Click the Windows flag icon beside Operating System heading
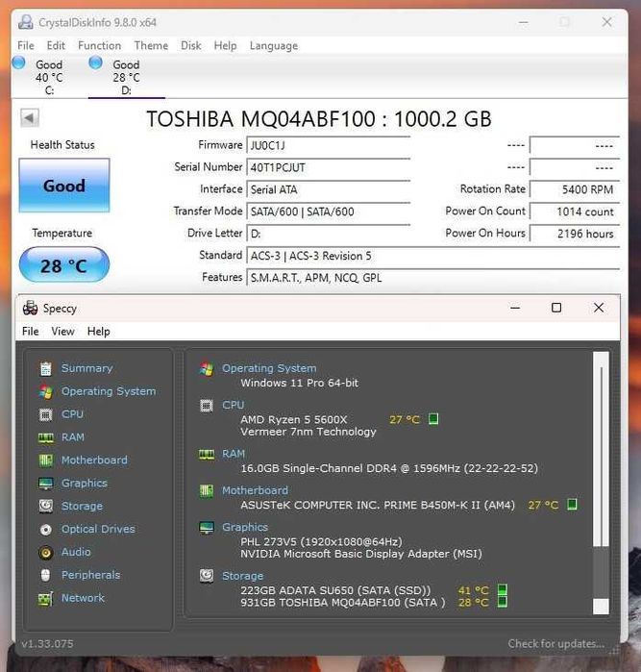Viewport: 641px width, 672px height. click(207, 369)
